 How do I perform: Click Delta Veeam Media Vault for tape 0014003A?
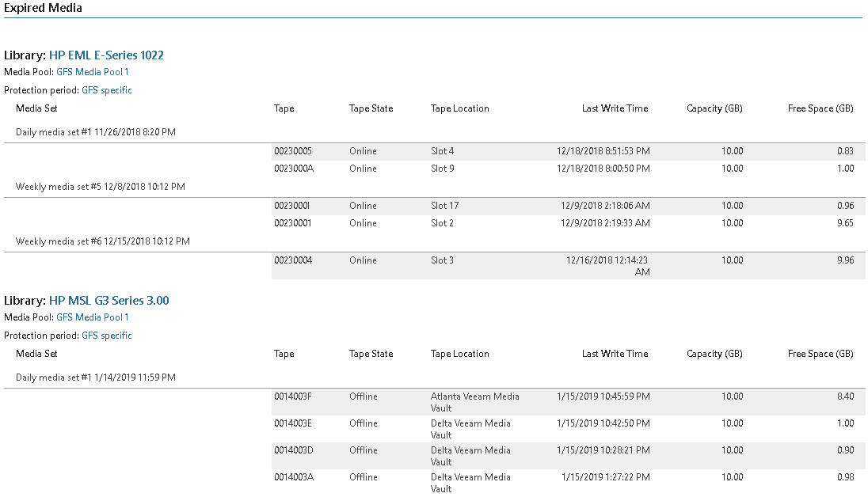point(470,483)
